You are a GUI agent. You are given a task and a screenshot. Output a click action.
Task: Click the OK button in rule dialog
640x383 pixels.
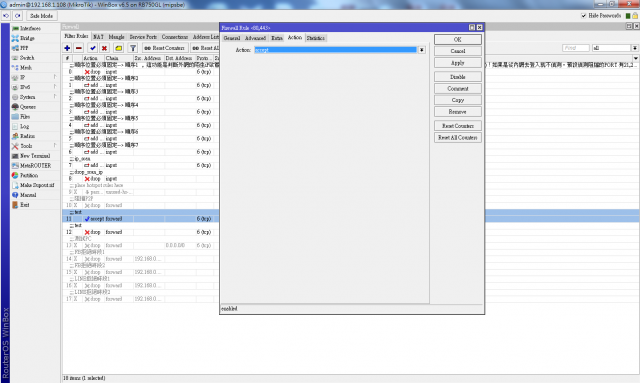458,40
